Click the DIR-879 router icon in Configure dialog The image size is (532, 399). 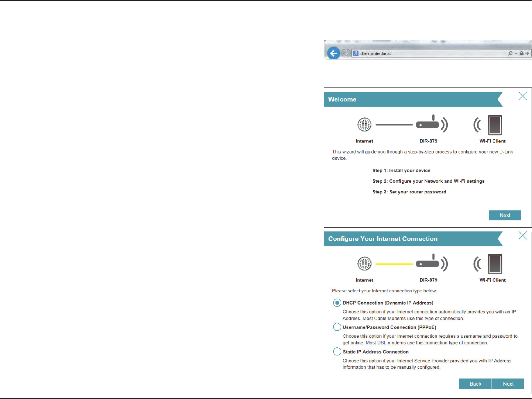pyautogui.click(x=432, y=263)
